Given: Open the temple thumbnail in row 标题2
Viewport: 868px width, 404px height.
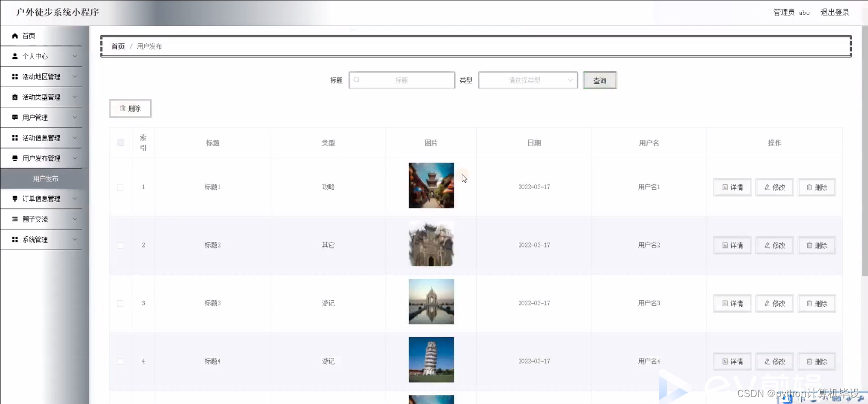Looking at the screenshot, I should 431,244.
